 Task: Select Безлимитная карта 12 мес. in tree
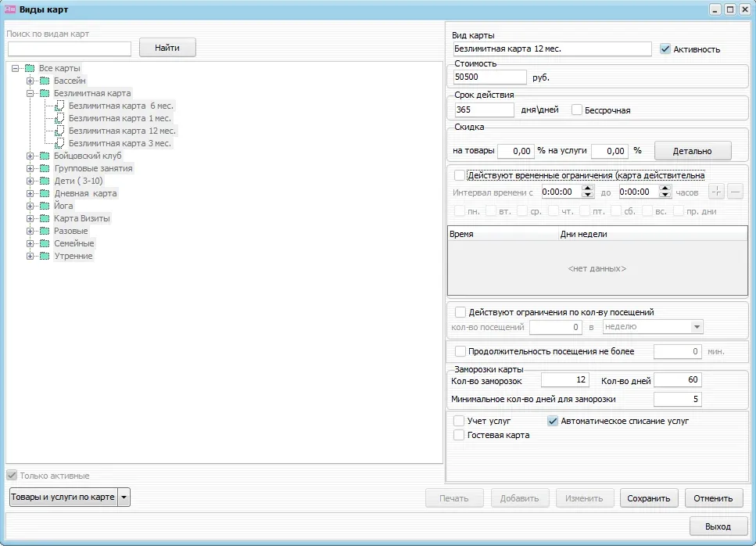(x=122, y=131)
